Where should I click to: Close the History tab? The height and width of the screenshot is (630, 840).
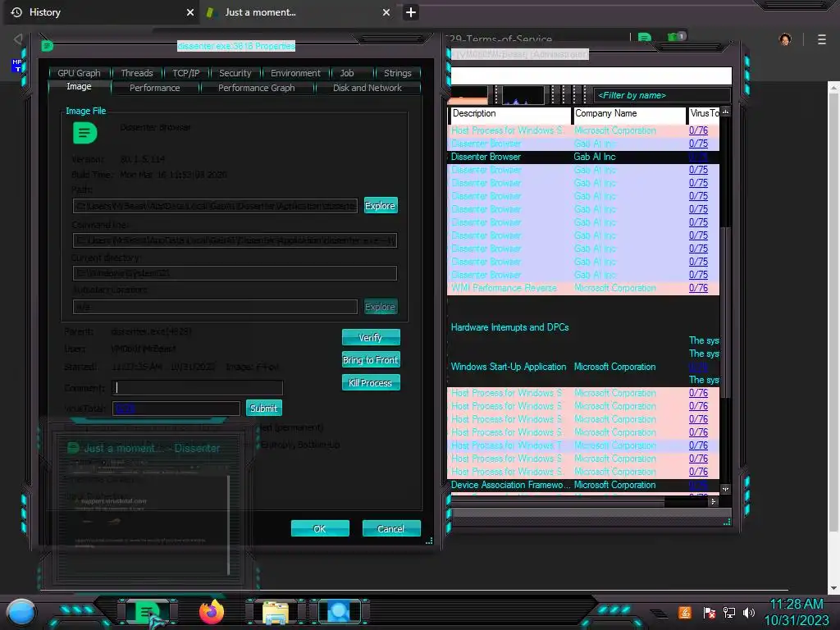[190, 11]
